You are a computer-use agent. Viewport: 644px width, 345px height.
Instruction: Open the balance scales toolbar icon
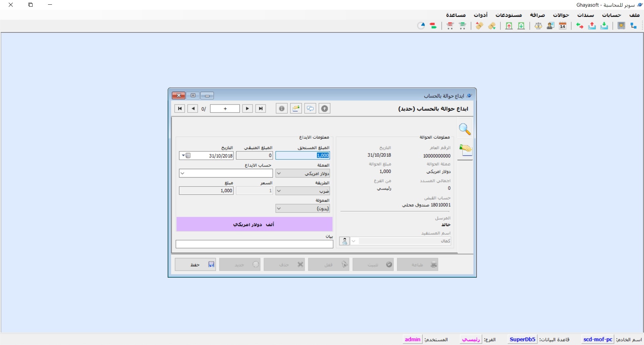[x=538, y=26]
